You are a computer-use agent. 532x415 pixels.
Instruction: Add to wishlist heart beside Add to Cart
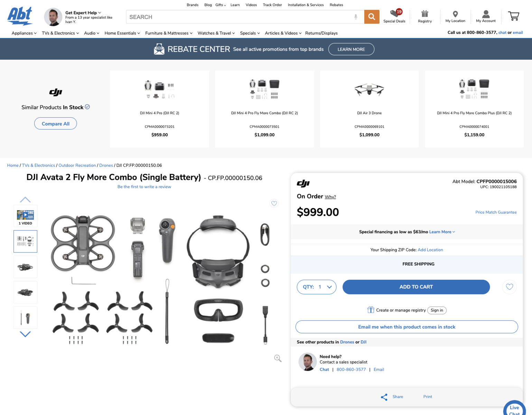(x=510, y=287)
